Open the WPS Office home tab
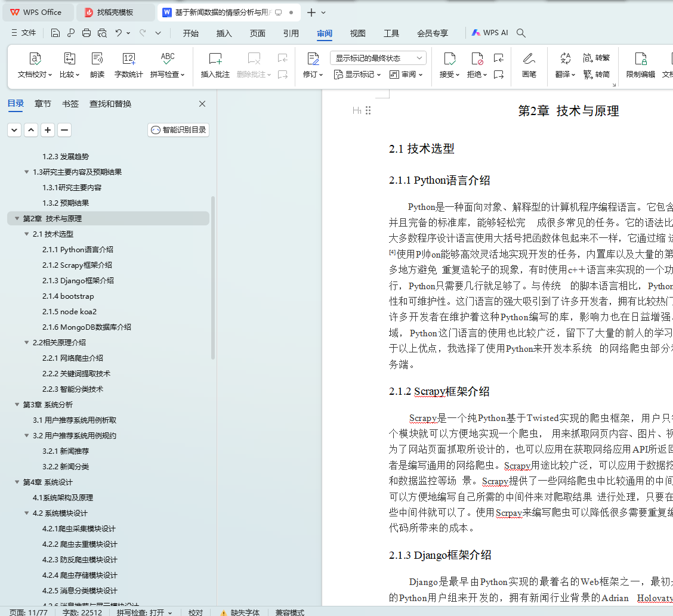 (x=38, y=13)
